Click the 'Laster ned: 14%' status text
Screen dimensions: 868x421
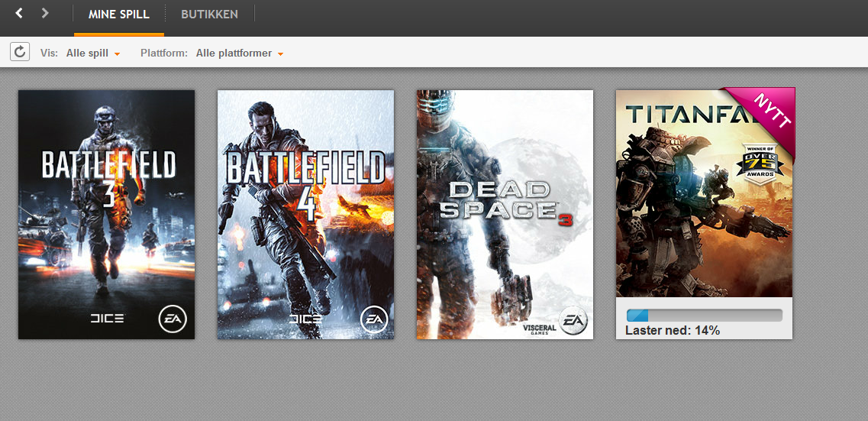[x=673, y=331]
